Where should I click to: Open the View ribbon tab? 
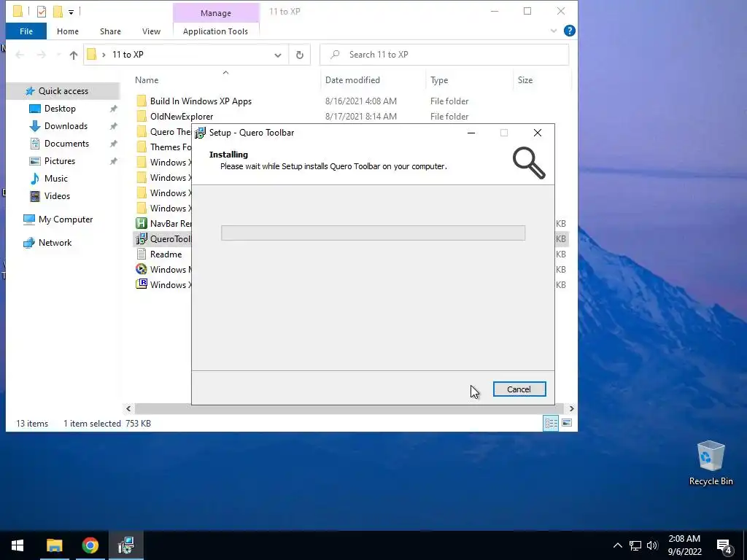pyautogui.click(x=151, y=31)
